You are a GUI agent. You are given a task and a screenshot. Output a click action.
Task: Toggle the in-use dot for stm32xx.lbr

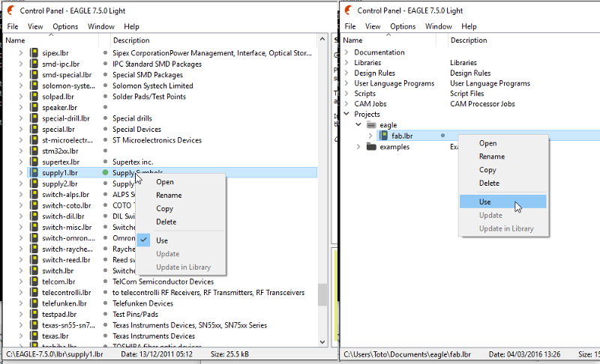pyautogui.click(x=105, y=151)
